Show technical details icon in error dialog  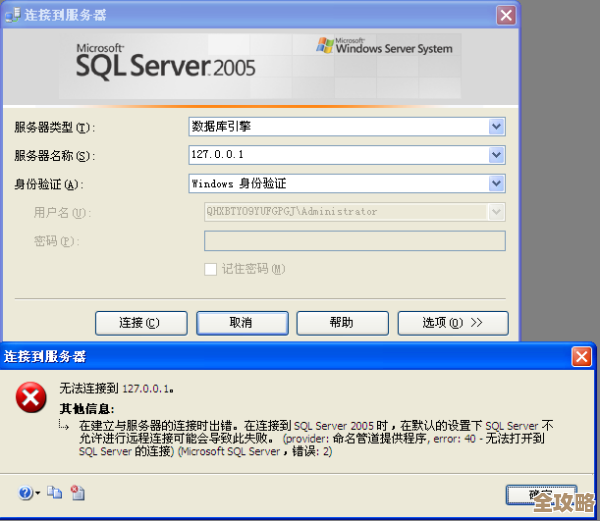[x=78, y=493]
